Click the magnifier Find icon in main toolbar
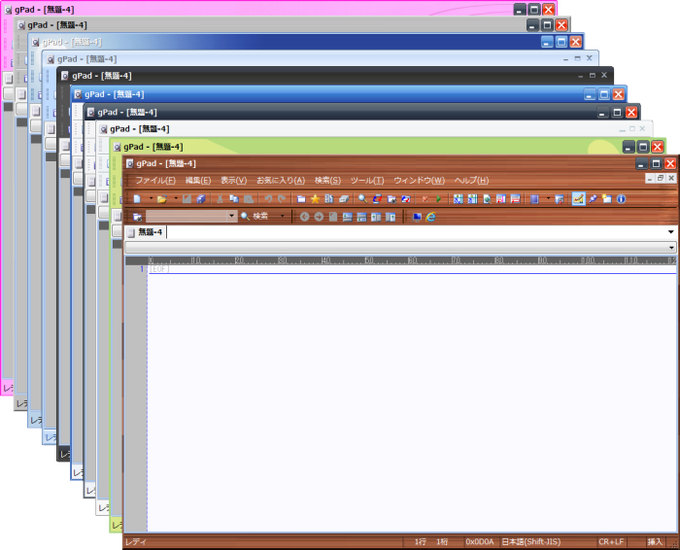The height and width of the screenshot is (550, 680). (363, 199)
